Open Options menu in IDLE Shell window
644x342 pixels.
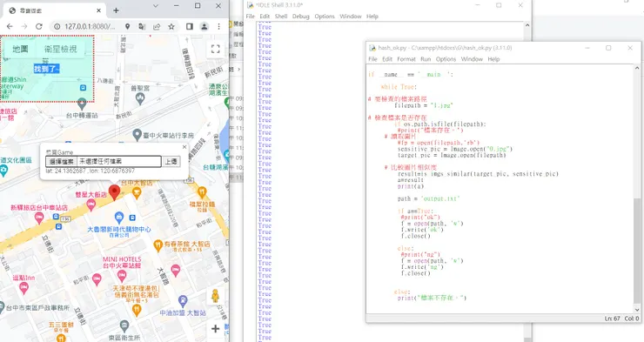click(325, 17)
